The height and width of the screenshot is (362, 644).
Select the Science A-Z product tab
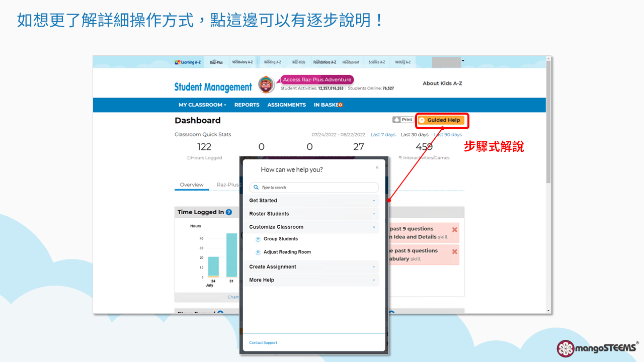click(377, 62)
